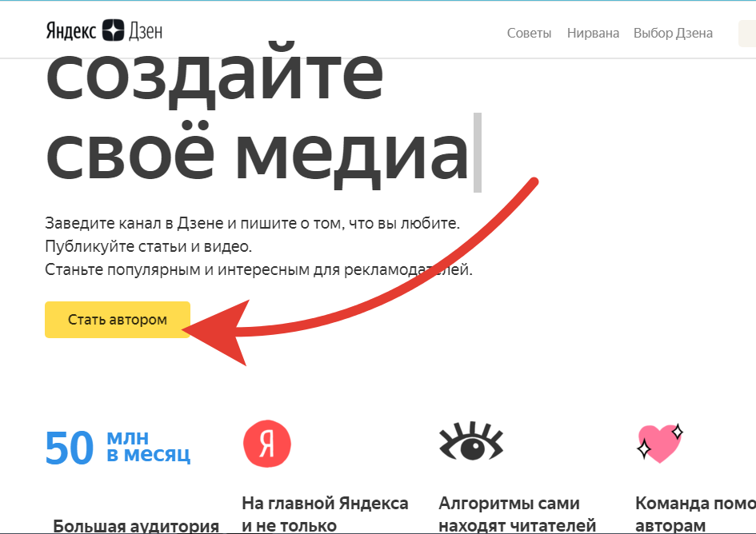Click the Яндекс Дзен logo
The width and height of the screenshot is (756, 534).
pyautogui.click(x=104, y=31)
